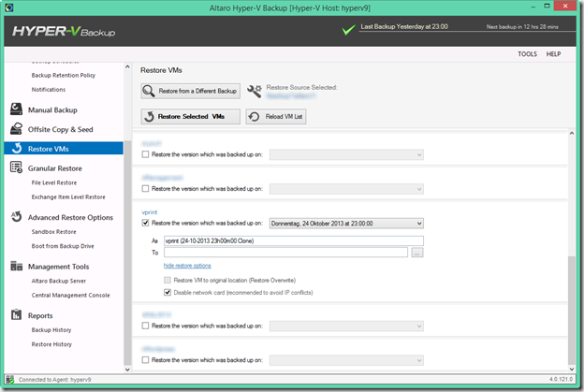Open Backup History report
The height and width of the screenshot is (392, 584).
pyautogui.click(x=51, y=330)
